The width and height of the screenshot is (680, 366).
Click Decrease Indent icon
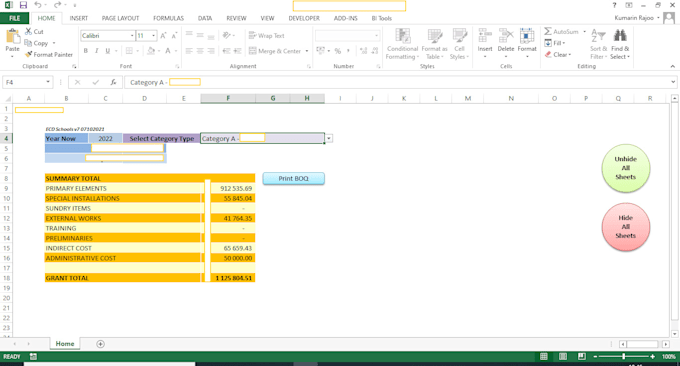click(226, 51)
